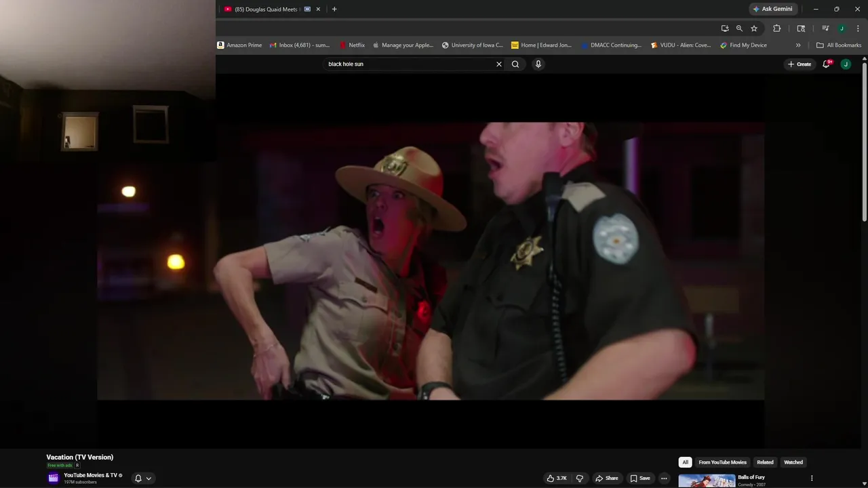Open YouTube notifications bell
The width and height of the screenshot is (868, 488).
coord(826,64)
